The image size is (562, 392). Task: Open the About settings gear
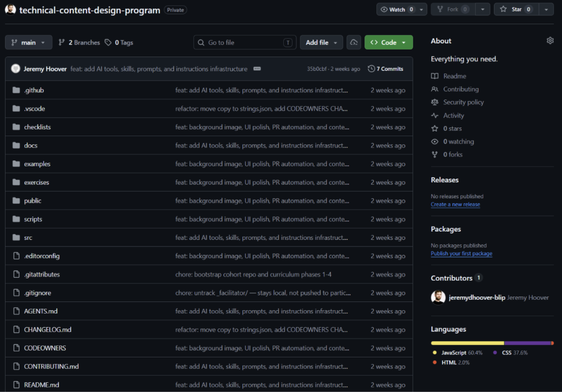[x=550, y=41]
